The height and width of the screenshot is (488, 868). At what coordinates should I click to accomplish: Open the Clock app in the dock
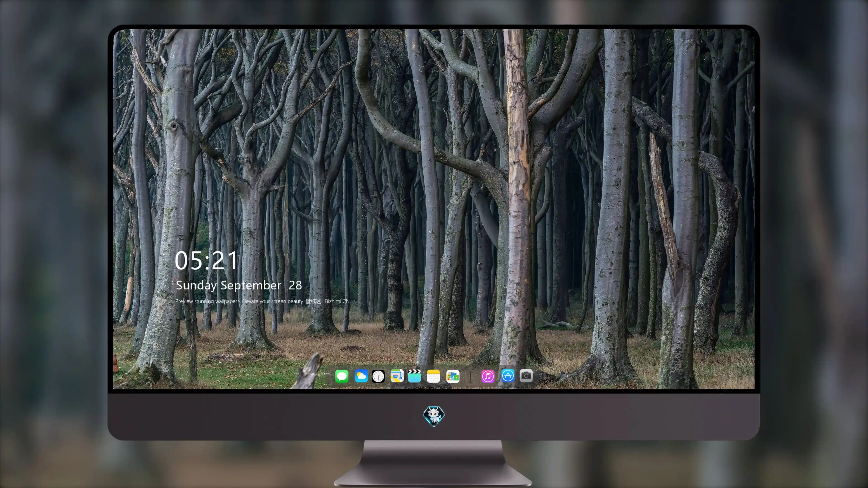(x=378, y=376)
